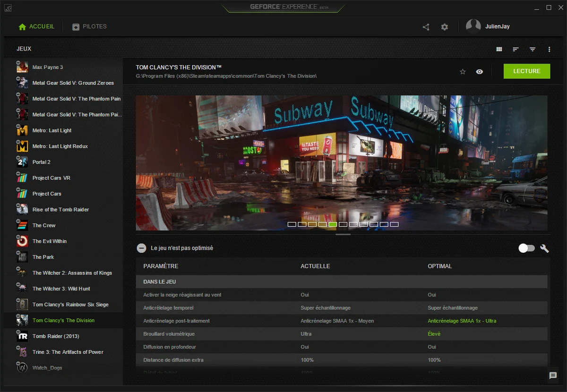This screenshot has height=392, width=567.
Task: Click 'Activer la neige réagissant au vent'
Action: [182, 295]
